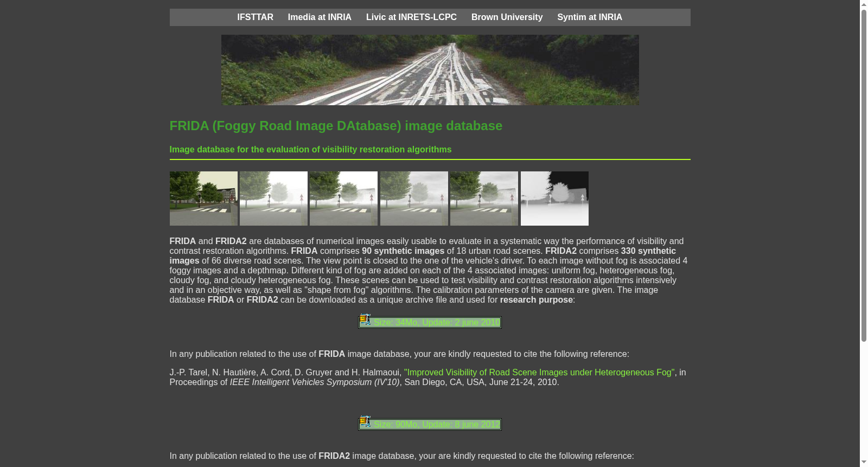Click the bold text "research purpose"
The width and height of the screenshot is (868, 467).
coord(536,300)
